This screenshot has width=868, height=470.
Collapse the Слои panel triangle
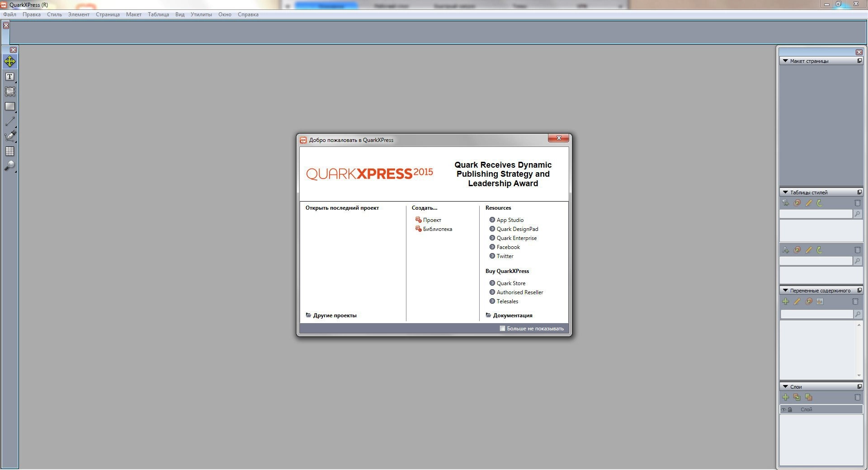coord(785,387)
